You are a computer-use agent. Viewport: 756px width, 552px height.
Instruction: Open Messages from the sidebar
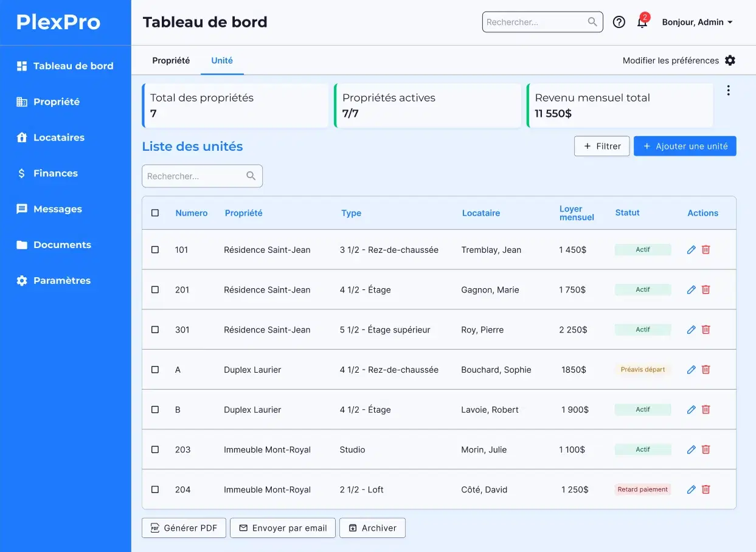tap(57, 209)
